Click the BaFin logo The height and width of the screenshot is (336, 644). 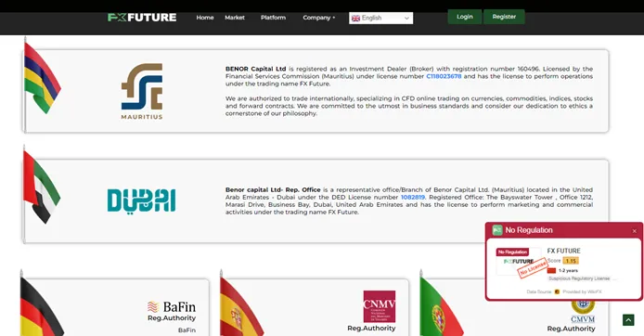coord(172,307)
